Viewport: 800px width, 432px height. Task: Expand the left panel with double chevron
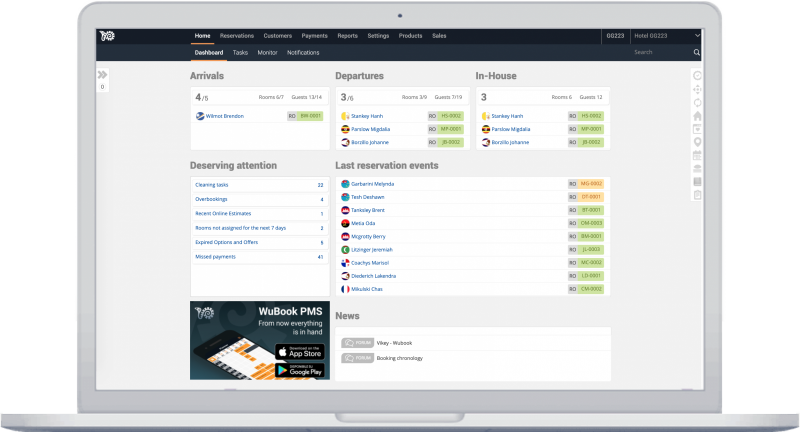click(x=102, y=75)
